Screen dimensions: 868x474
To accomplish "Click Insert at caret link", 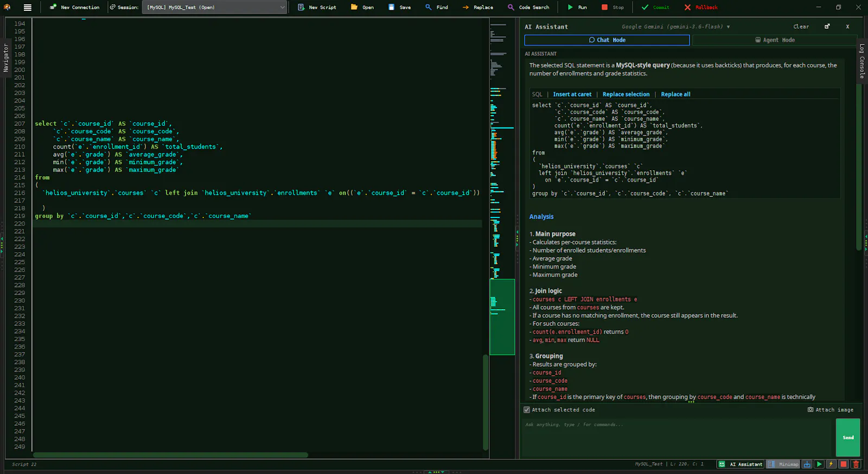I will [572, 94].
